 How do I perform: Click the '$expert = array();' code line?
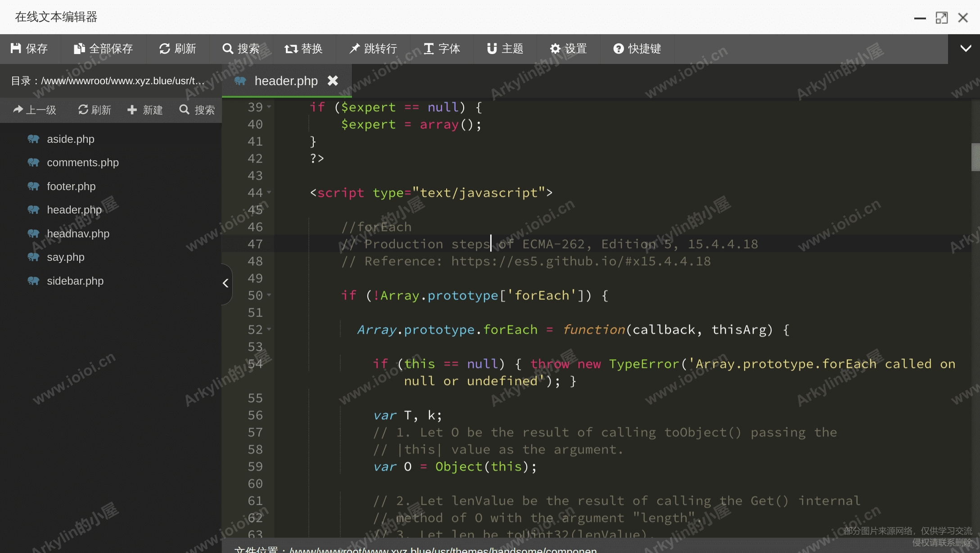[x=411, y=124]
